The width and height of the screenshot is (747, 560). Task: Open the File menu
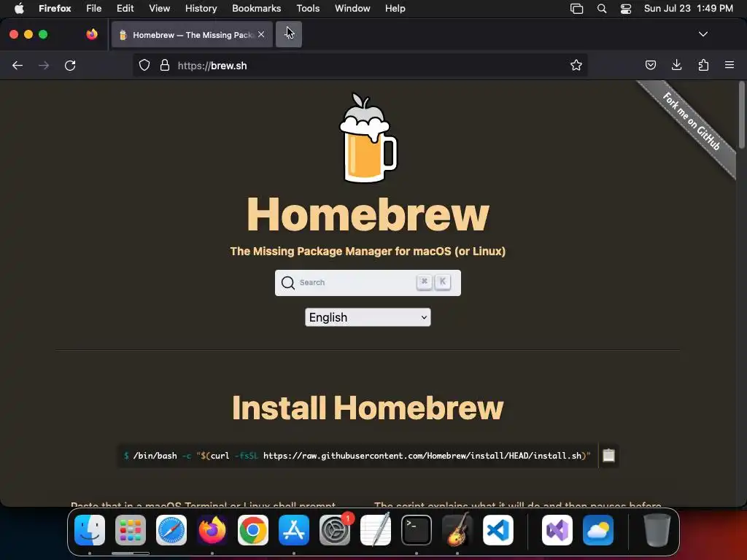click(x=94, y=8)
